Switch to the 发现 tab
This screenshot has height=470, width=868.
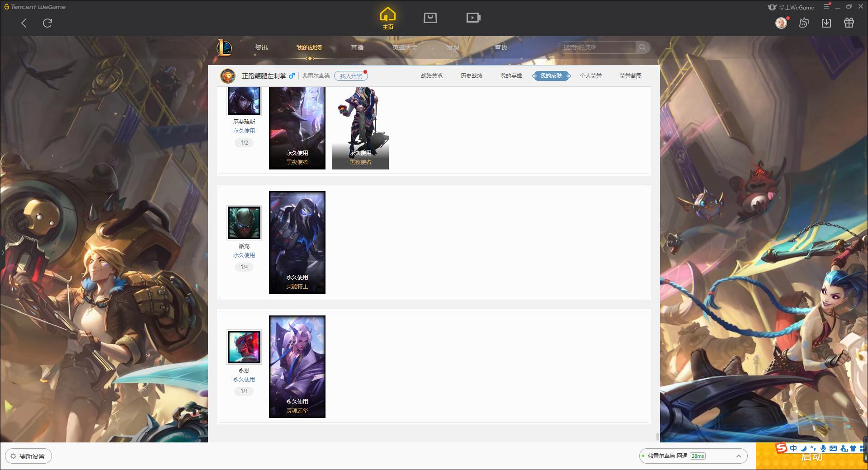[453, 47]
